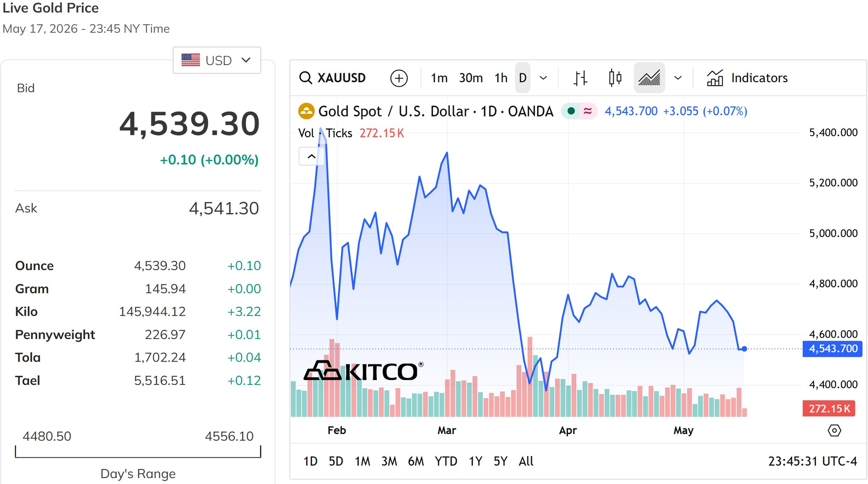Switch to the YTD range tab
This screenshot has height=484, width=868.
pos(446,461)
